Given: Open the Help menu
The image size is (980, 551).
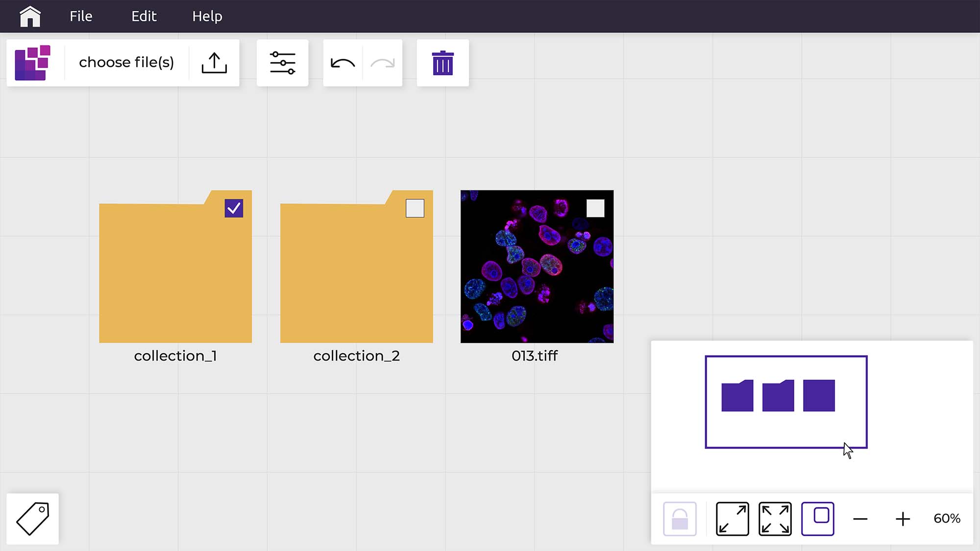Looking at the screenshot, I should [x=207, y=16].
